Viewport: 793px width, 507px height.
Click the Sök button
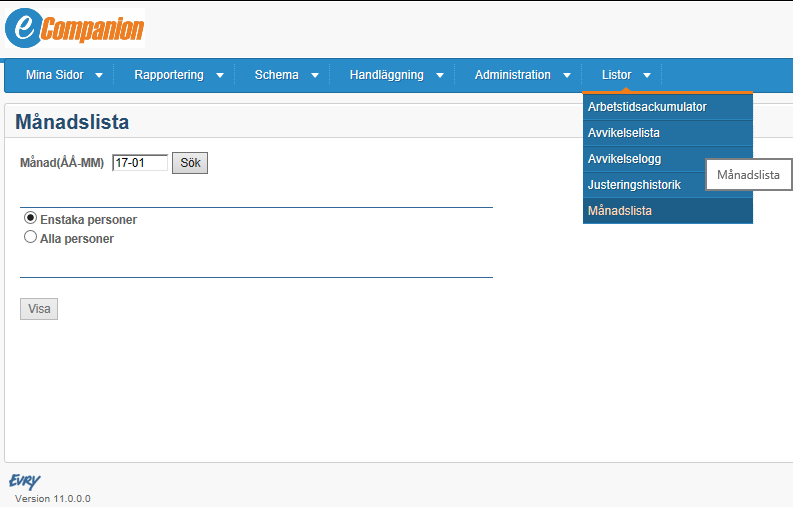190,163
